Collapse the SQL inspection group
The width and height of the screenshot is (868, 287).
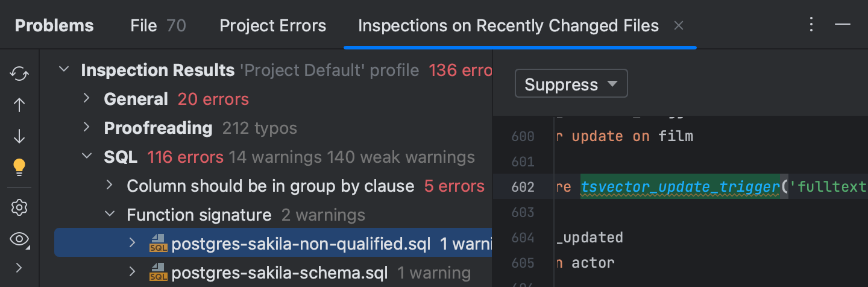pyautogui.click(x=86, y=157)
